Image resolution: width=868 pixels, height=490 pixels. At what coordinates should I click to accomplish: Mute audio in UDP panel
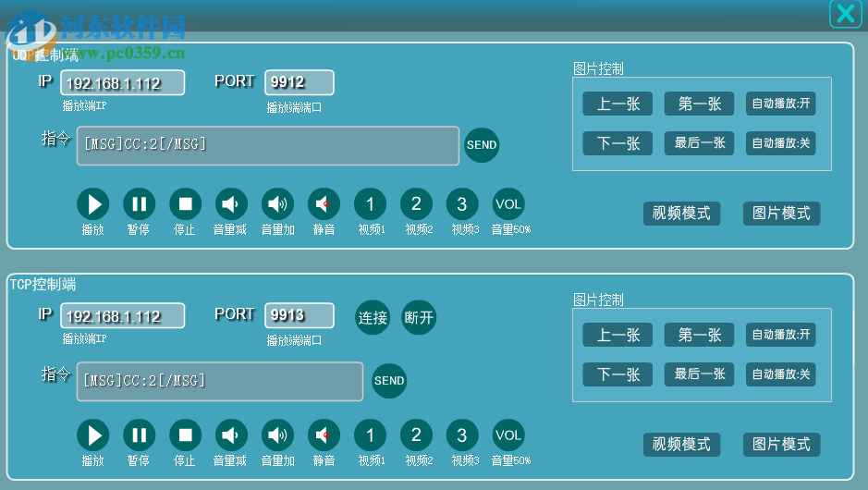pos(324,204)
